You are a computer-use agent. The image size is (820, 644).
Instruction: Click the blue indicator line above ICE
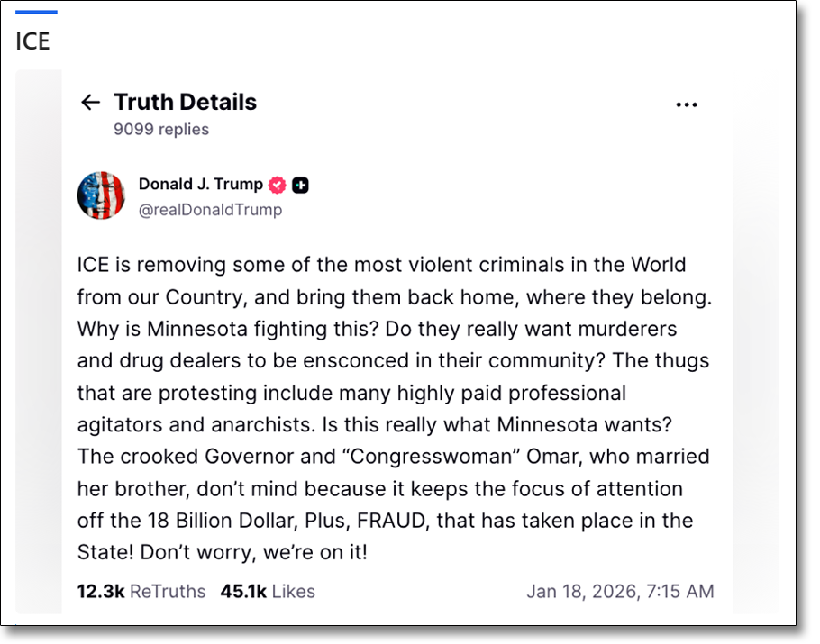(36, 12)
